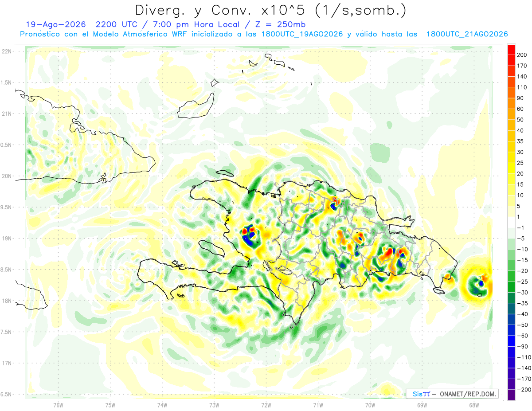Click the "69W" longitude label
The image size is (532, 411).
[x=422, y=405]
